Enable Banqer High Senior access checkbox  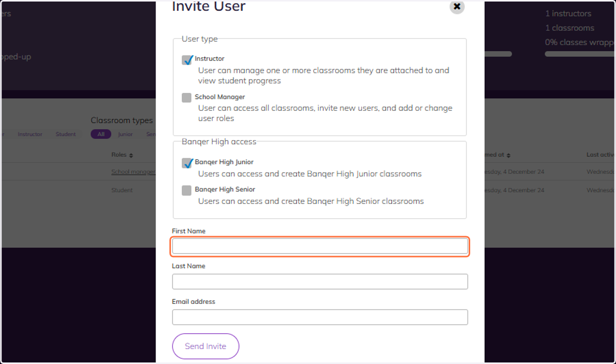(187, 190)
